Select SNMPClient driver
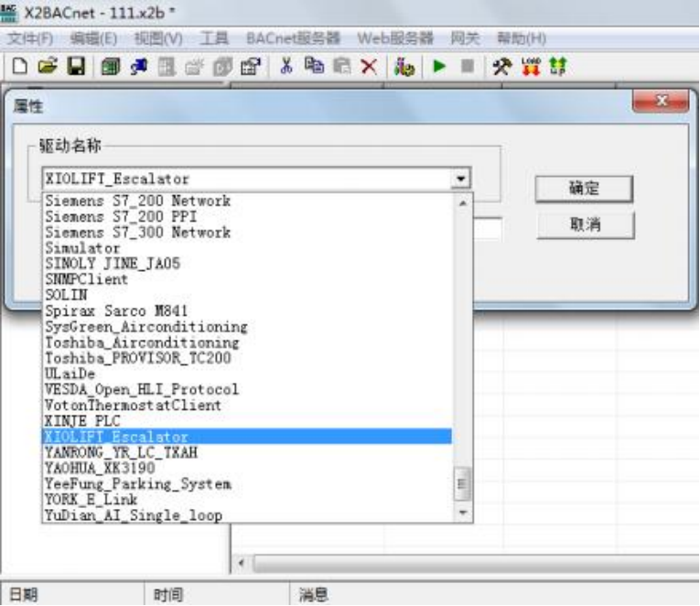The height and width of the screenshot is (606, 700). click(247, 279)
